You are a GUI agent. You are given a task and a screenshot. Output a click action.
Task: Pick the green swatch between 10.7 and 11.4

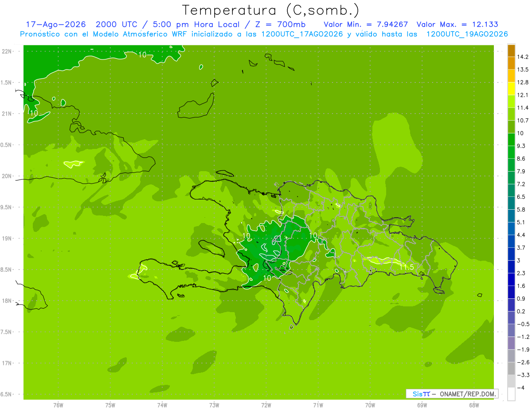tap(511, 114)
